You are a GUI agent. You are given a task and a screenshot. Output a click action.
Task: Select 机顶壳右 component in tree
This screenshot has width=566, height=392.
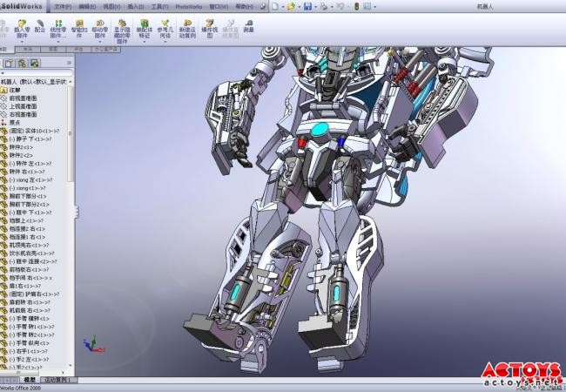click(24, 245)
